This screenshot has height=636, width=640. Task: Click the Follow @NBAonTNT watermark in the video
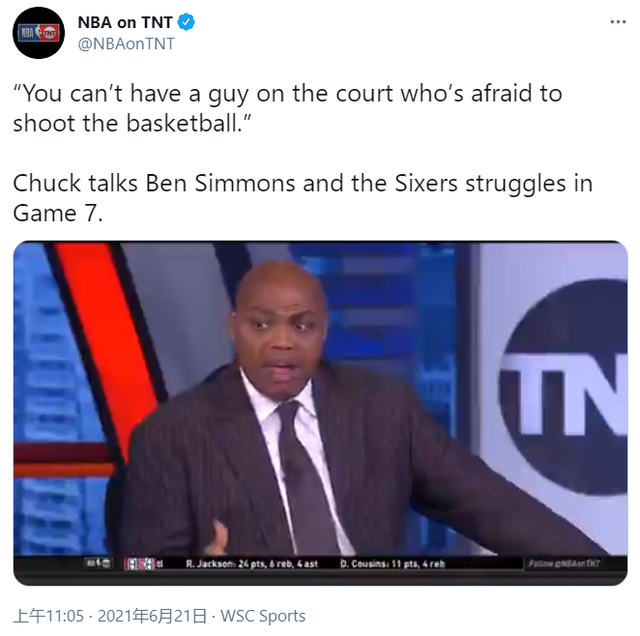pos(564,563)
